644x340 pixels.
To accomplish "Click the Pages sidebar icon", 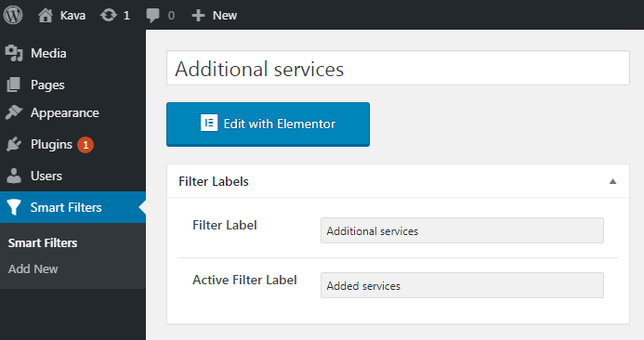I will [14, 85].
